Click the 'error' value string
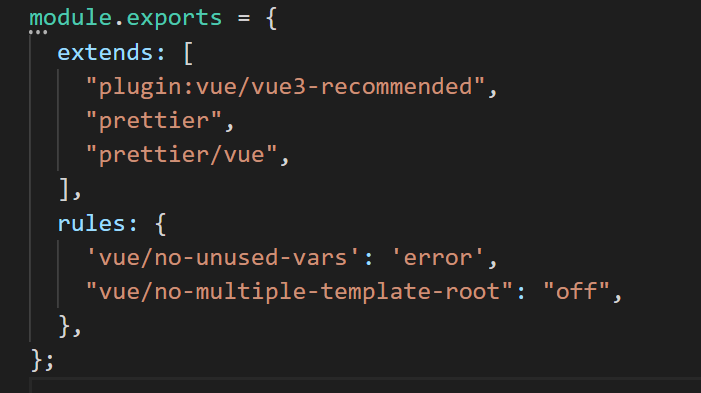 (x=437, y=258)
